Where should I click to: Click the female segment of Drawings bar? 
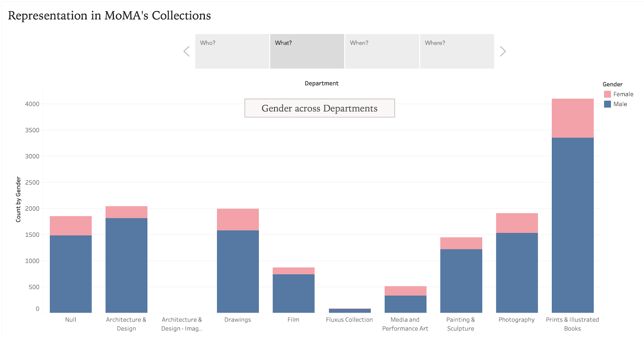(x=238, y=220)
